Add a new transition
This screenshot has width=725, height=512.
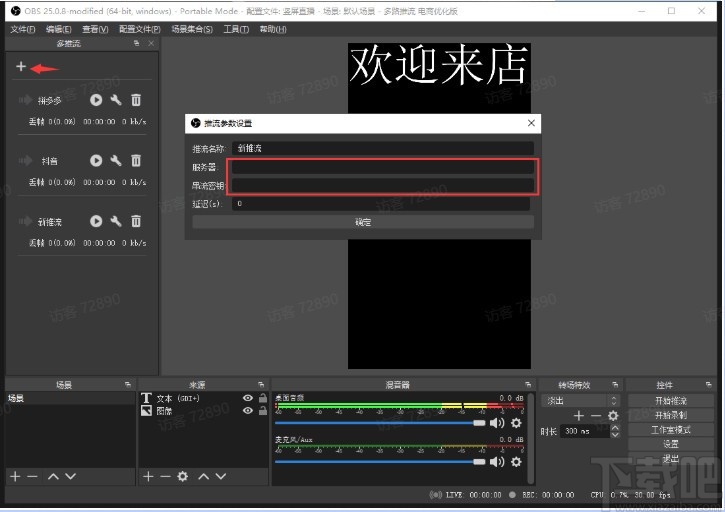579,416
